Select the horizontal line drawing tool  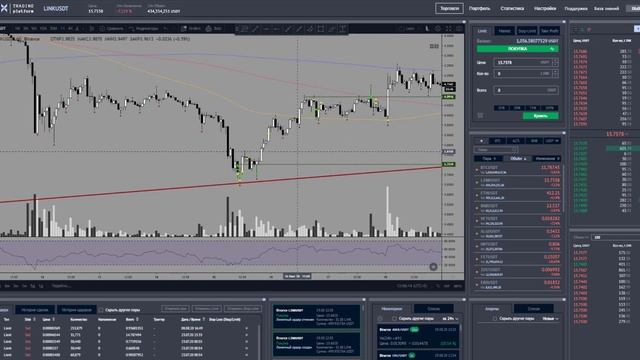(x=267, y=29)
